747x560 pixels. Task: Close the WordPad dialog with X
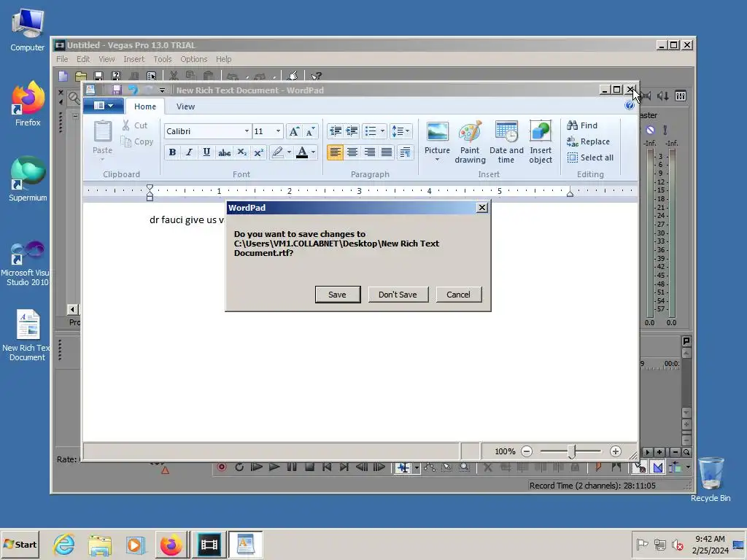(x=482, y=208)
